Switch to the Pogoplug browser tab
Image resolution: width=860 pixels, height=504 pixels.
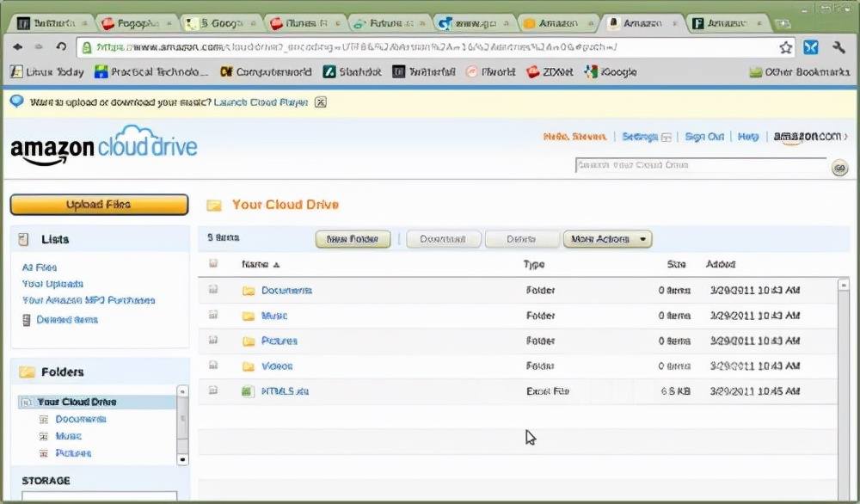pyautogui.click(x=137, y=23)
